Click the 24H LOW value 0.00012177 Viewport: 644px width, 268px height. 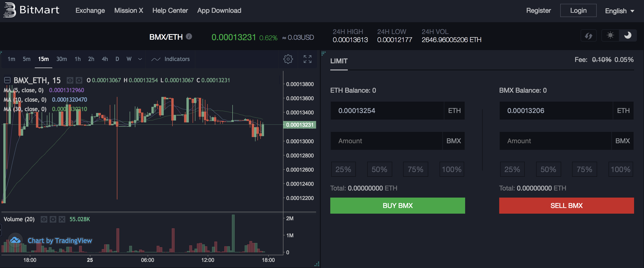click(x=395, y=40)
